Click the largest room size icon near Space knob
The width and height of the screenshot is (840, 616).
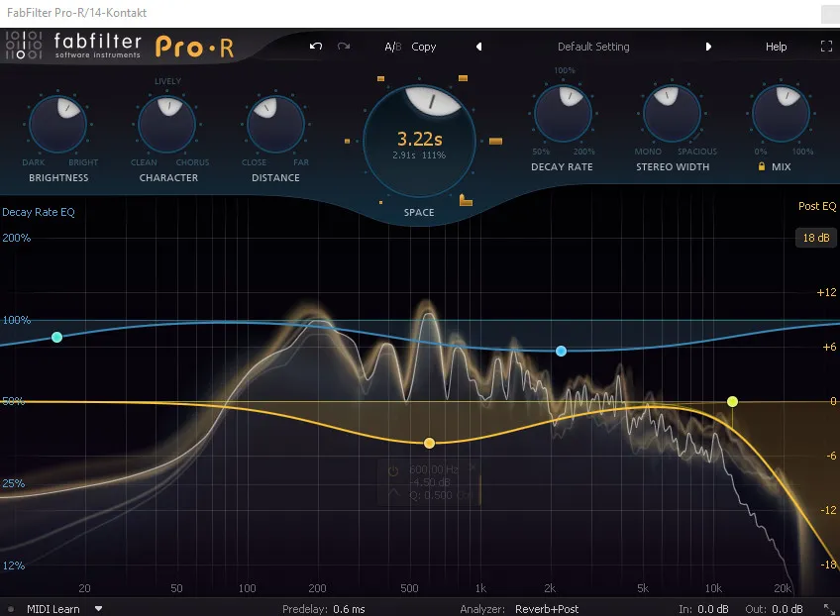pyautogui.click(x=467, y=201)
